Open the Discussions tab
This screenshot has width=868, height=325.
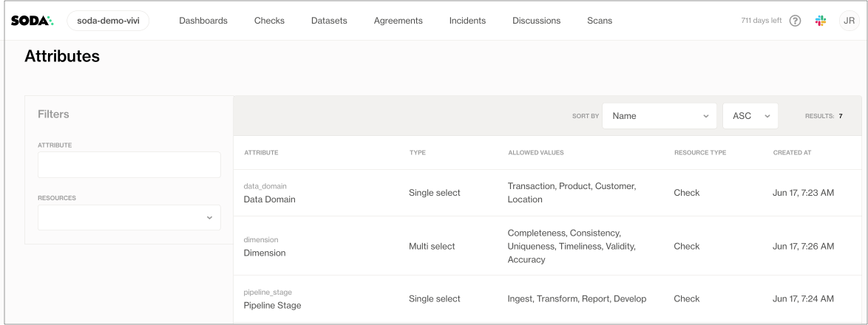pos(536,21)
